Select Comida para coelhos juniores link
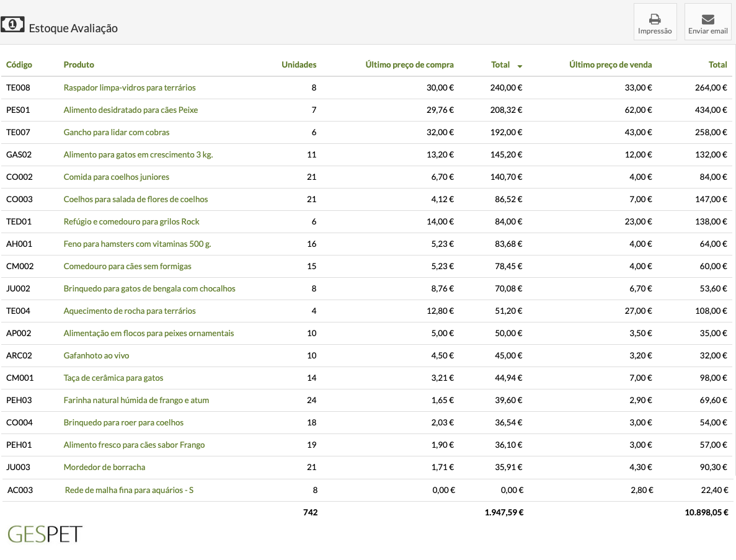736x560 pixels. tap(117, 177)
